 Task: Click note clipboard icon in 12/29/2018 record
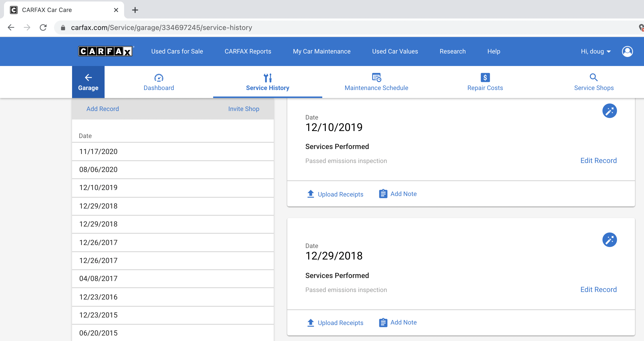point(383,322)
